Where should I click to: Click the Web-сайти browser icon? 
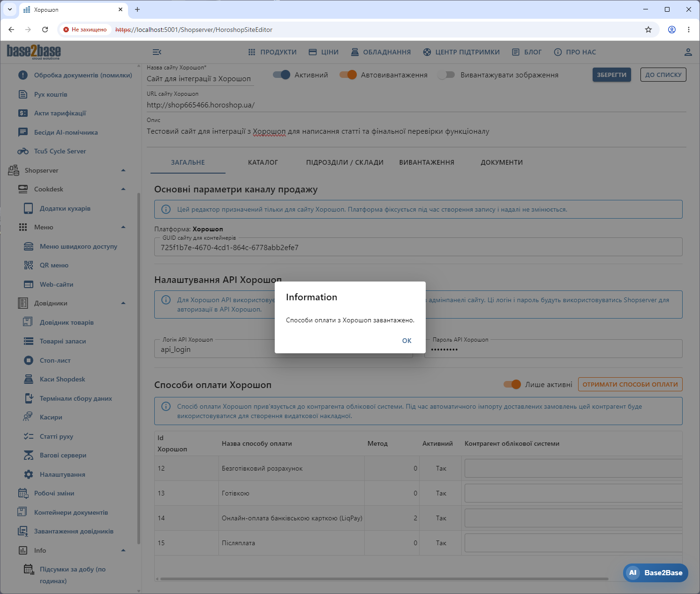click(x=29, y=284)
